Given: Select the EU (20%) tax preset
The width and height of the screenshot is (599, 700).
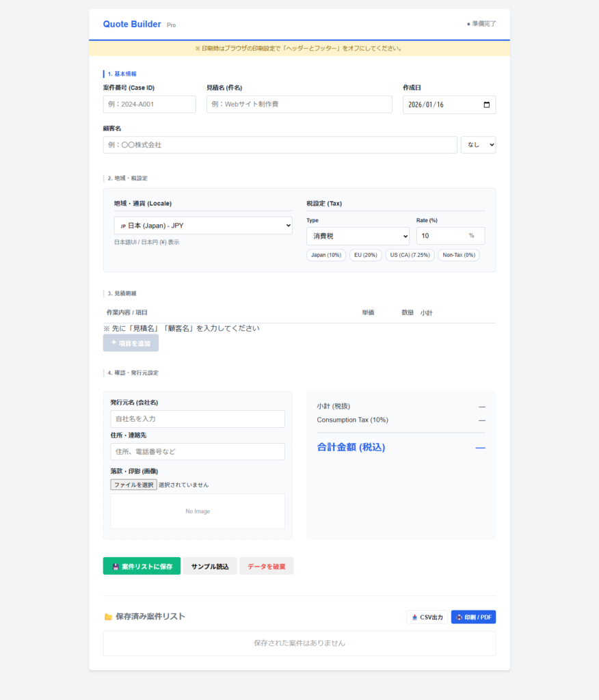Looking at the screenshot, I should [x=365, y=255].
